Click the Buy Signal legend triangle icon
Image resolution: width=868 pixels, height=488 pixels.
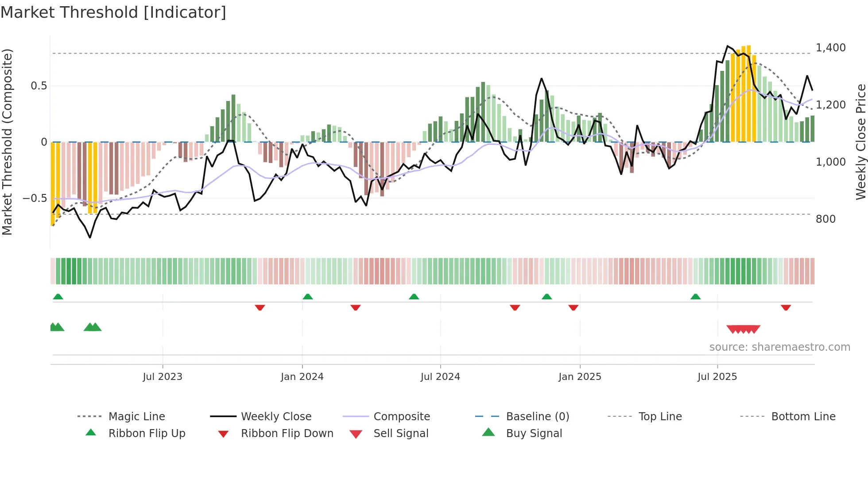[488, 432]
